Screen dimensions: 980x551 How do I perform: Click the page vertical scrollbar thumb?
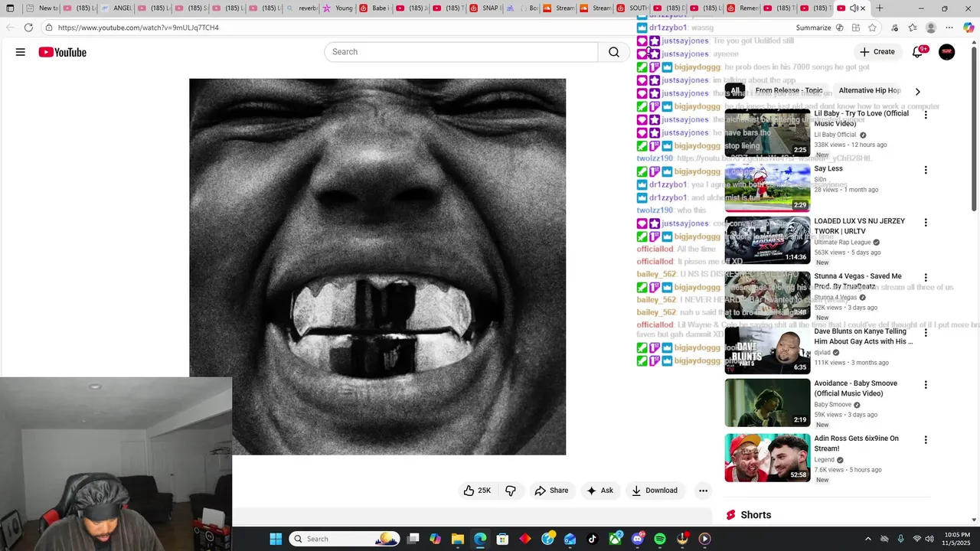(974, 127)
